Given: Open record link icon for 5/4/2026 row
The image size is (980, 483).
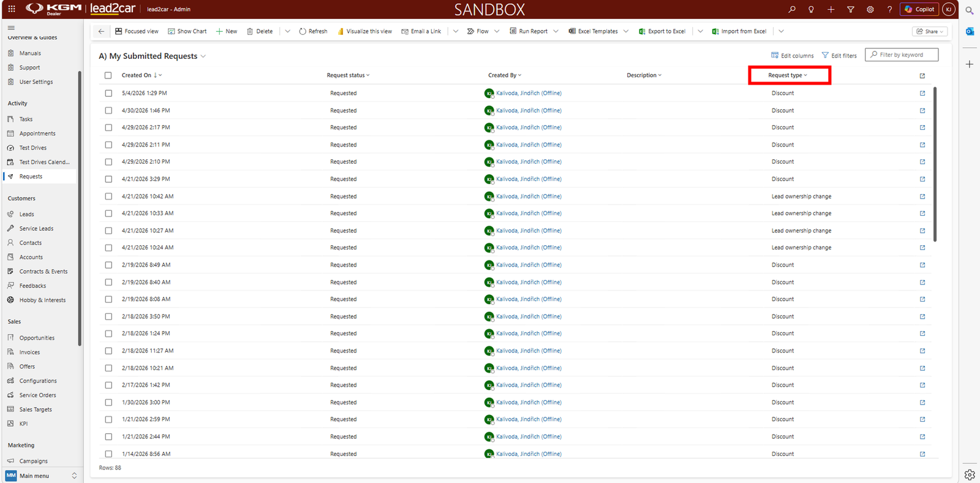Looking at the screenshot, I should pyautogui.click(x=922, y=93).
